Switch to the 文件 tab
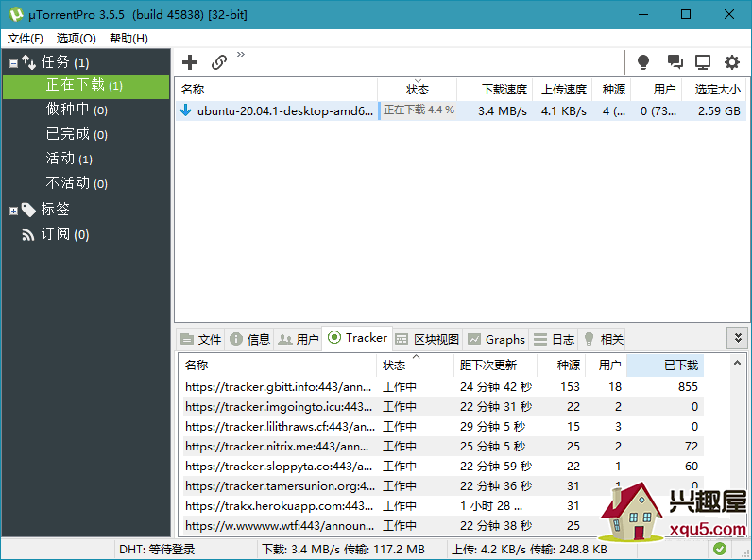 click(200, 339)
